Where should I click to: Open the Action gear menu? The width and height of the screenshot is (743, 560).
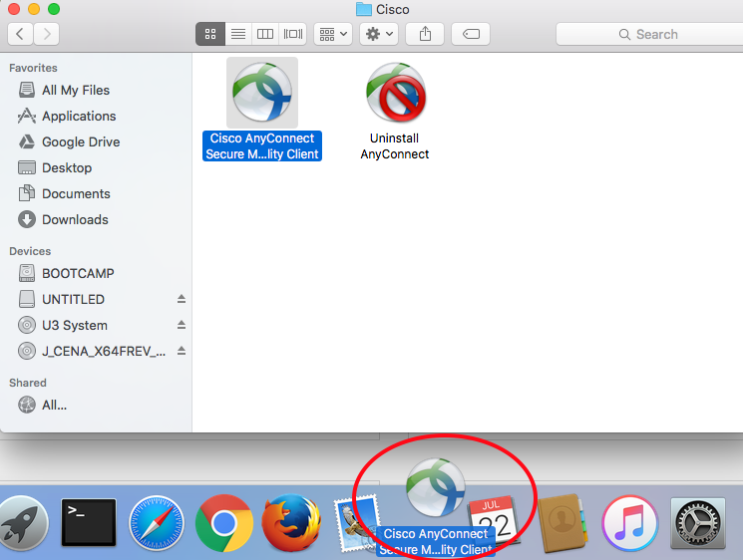(x=379, y=34)
